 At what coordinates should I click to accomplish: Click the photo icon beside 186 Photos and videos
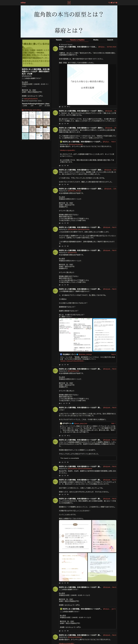(x=23, y=110)
